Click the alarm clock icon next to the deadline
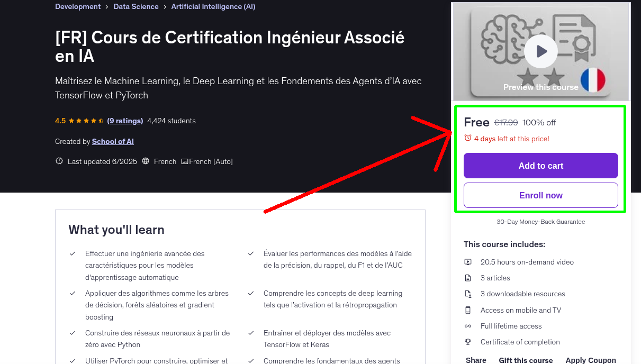 point(467,138)
